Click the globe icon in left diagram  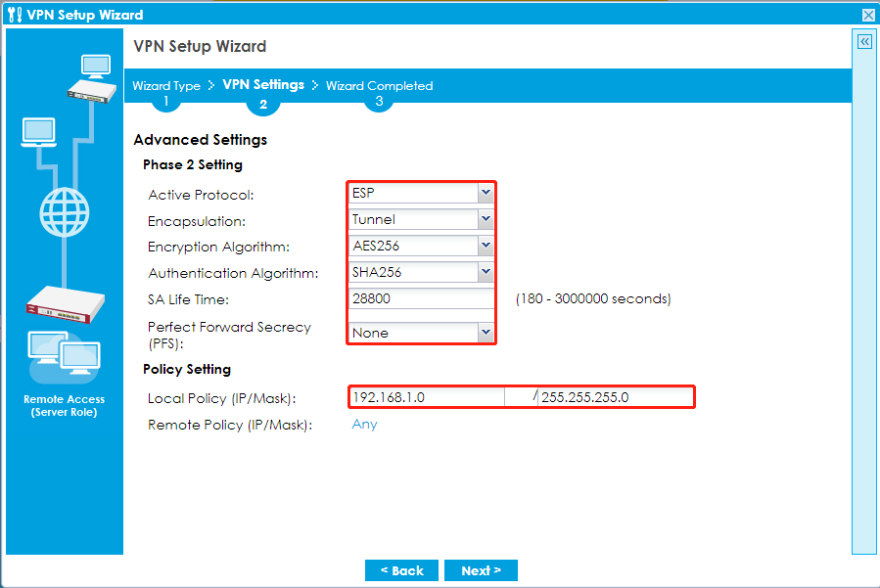click(64, 208)
